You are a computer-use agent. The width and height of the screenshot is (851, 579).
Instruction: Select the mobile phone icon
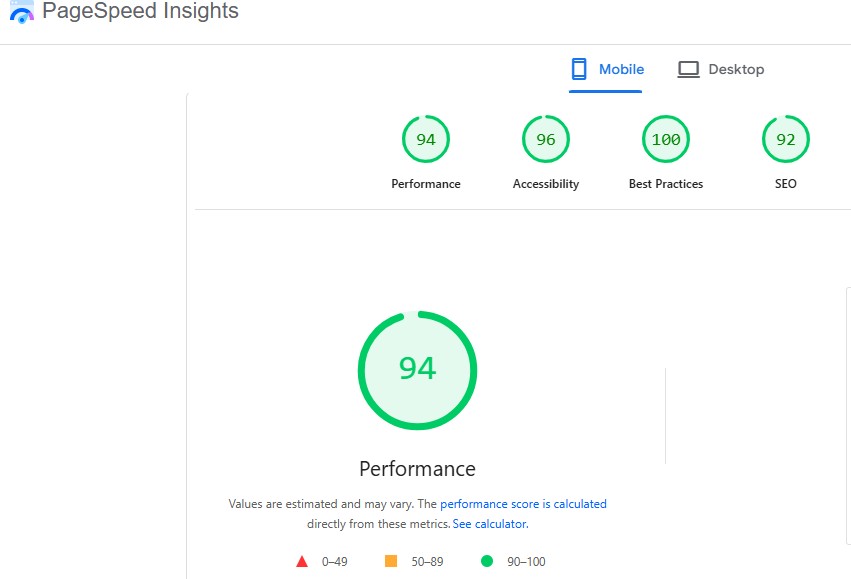(579, 69)
